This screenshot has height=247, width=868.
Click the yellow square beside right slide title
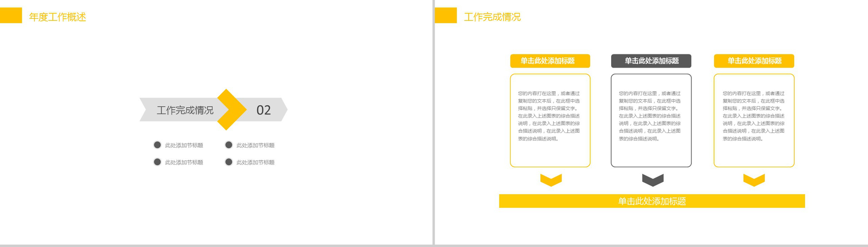(446, 15)
